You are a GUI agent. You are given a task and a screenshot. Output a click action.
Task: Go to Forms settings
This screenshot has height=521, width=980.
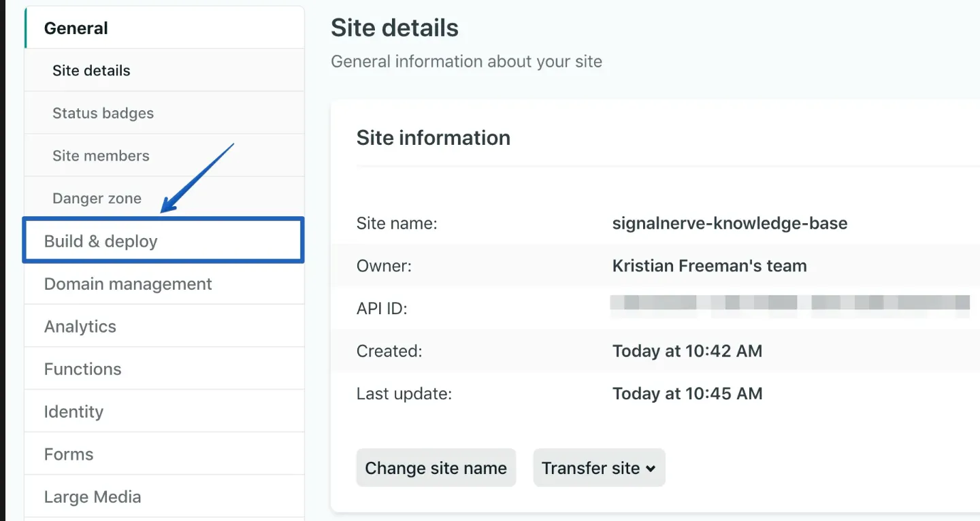(69, 454)
